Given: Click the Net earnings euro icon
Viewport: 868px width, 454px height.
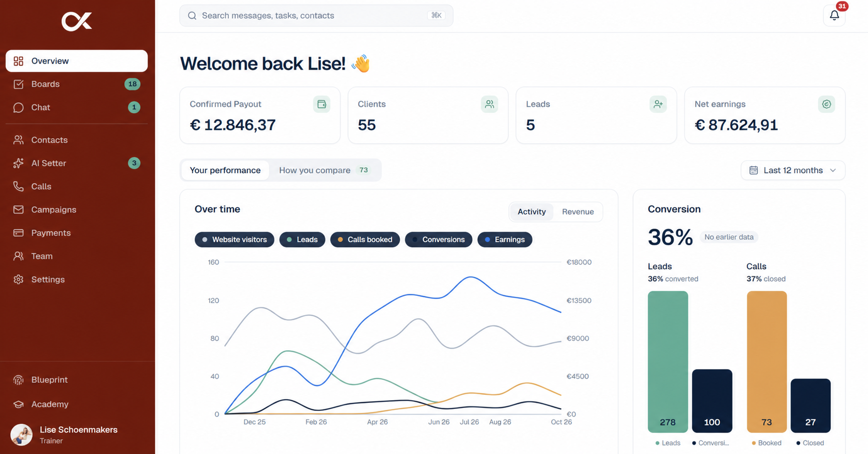Looking at the screenshot, I should 826,104.
